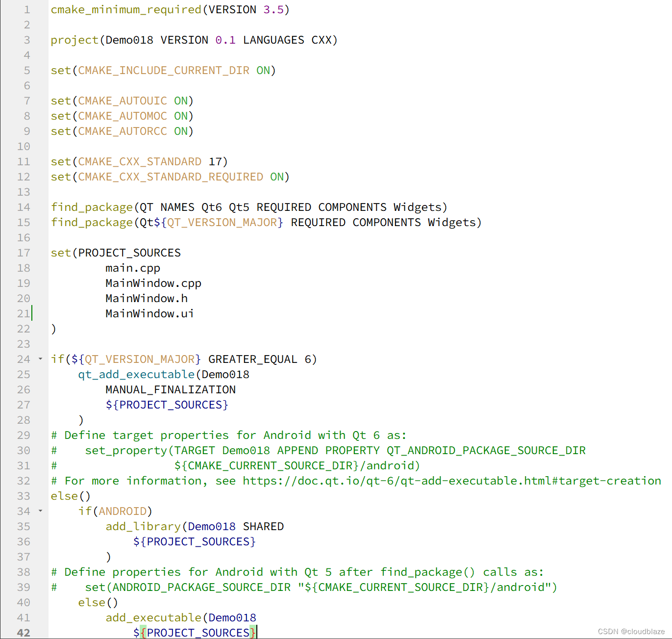Click QT_VERSION_MAJOR on line 15
Viewport: 672px width, 639px height.
coord(222,223)
